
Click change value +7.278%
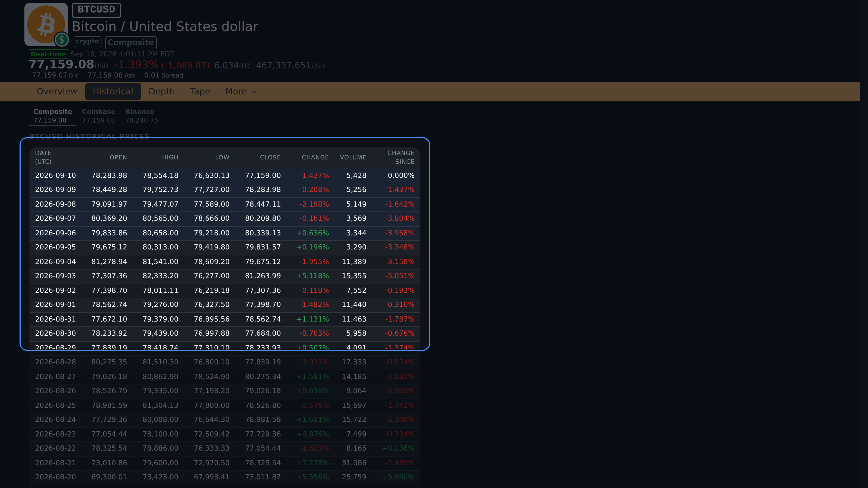tap(312, 463)
